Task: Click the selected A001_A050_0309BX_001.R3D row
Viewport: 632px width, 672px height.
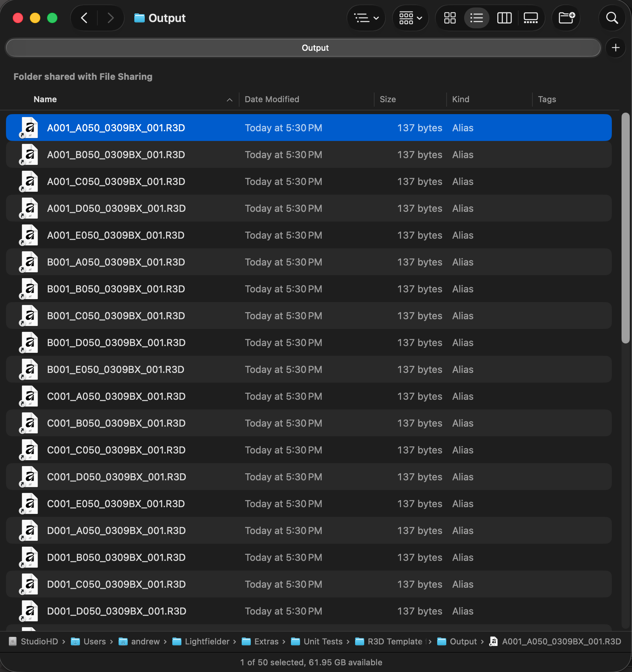Action: (309, 128)
